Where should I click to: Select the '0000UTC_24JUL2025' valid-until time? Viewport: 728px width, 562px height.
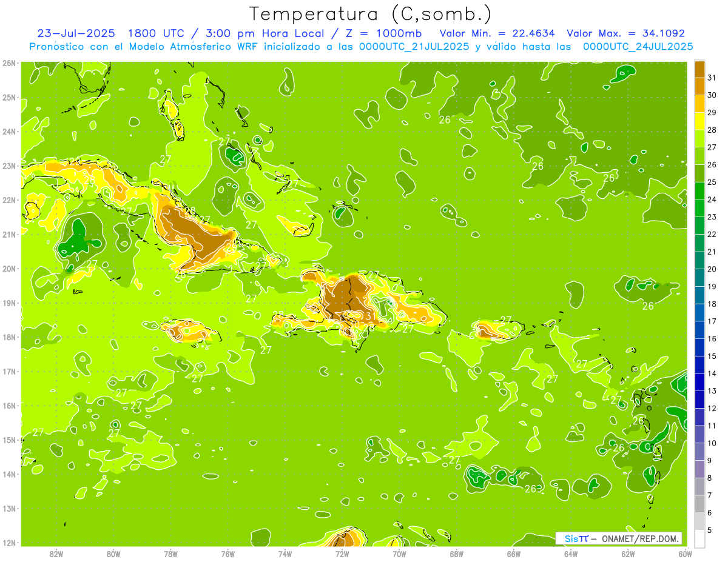[x=638, y=46]
